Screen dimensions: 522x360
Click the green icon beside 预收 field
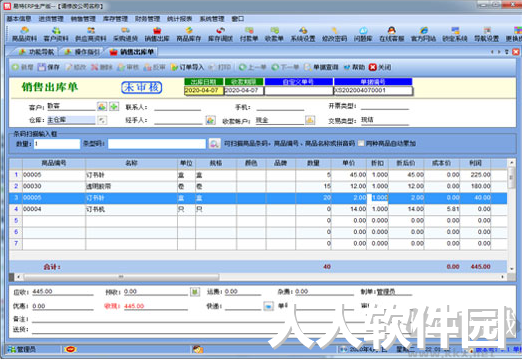[195, 292]
